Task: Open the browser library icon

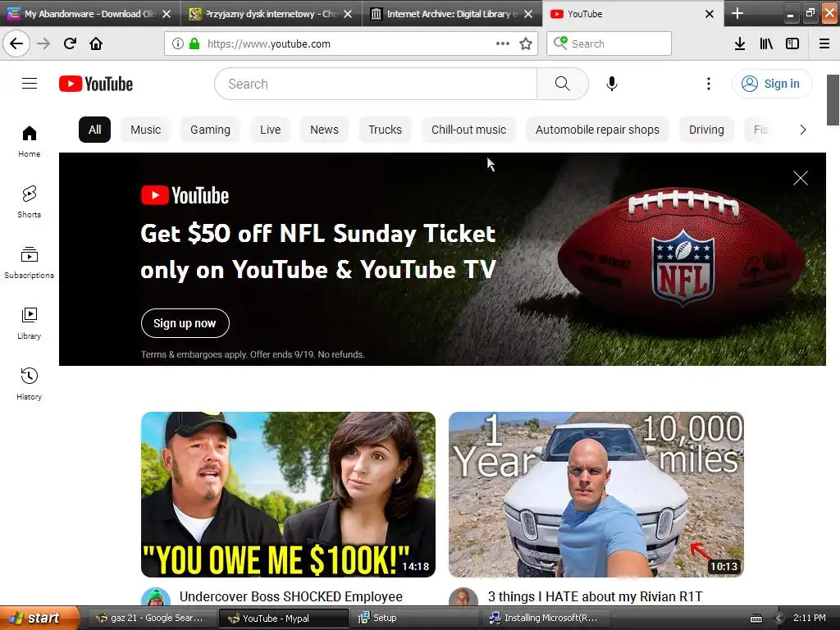Action: click(x=766, y=43)
